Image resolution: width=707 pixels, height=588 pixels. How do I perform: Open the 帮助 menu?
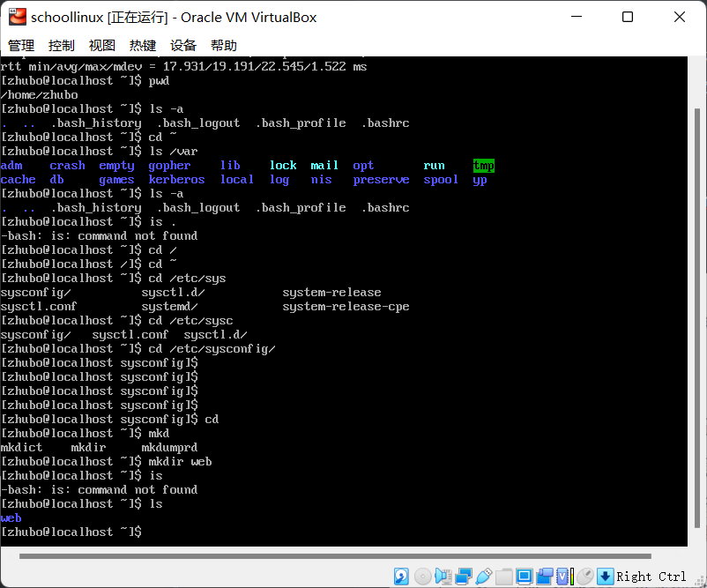(x=224, y=46)
